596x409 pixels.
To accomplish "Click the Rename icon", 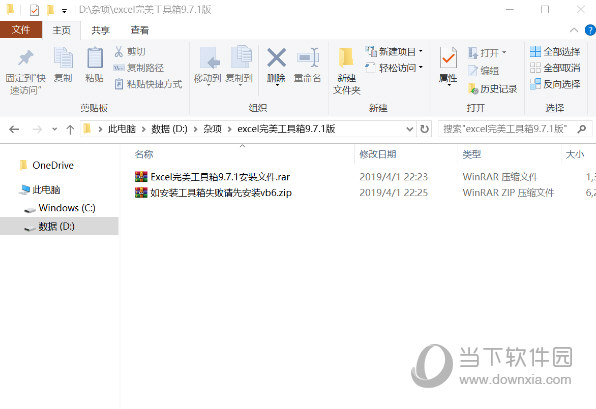I will 308,58.
